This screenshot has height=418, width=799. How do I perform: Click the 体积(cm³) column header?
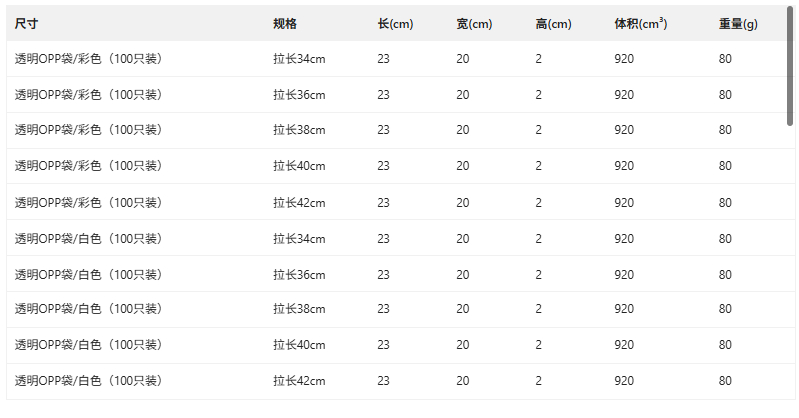click(x=641, y=23)
